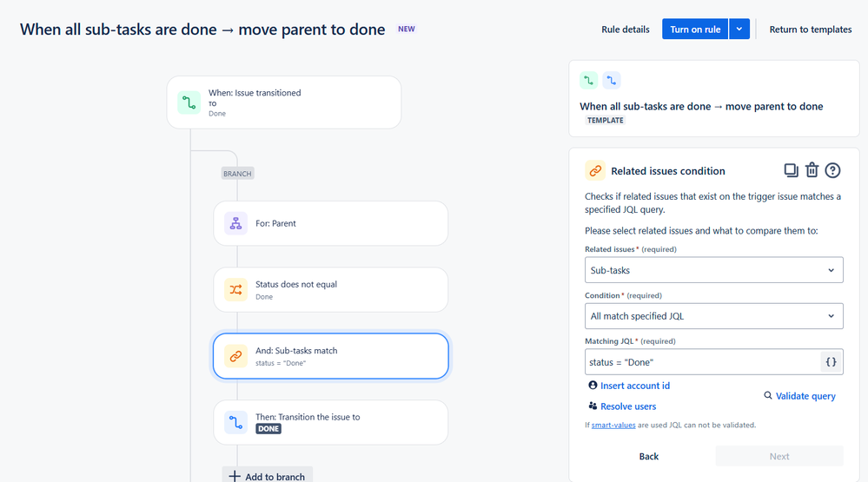Click the BRANCH label

click(x=237, y=173)
